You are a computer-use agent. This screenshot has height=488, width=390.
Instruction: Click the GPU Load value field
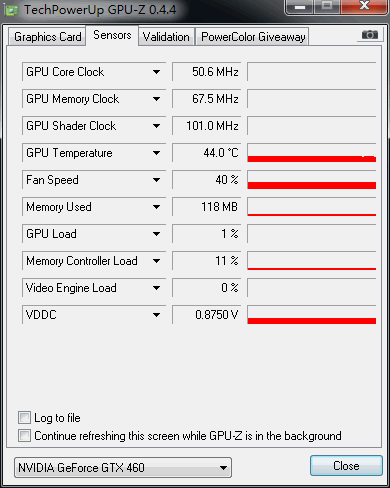pos(206,234)
